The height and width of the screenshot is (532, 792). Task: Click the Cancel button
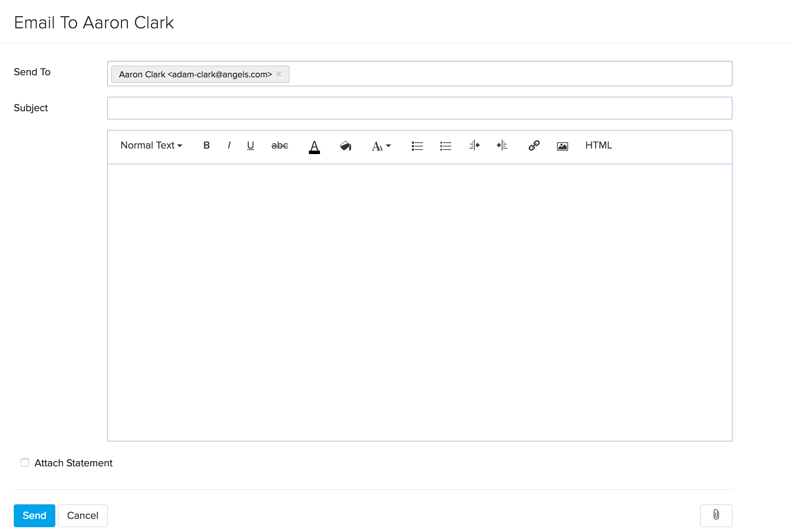pos(83,515)
